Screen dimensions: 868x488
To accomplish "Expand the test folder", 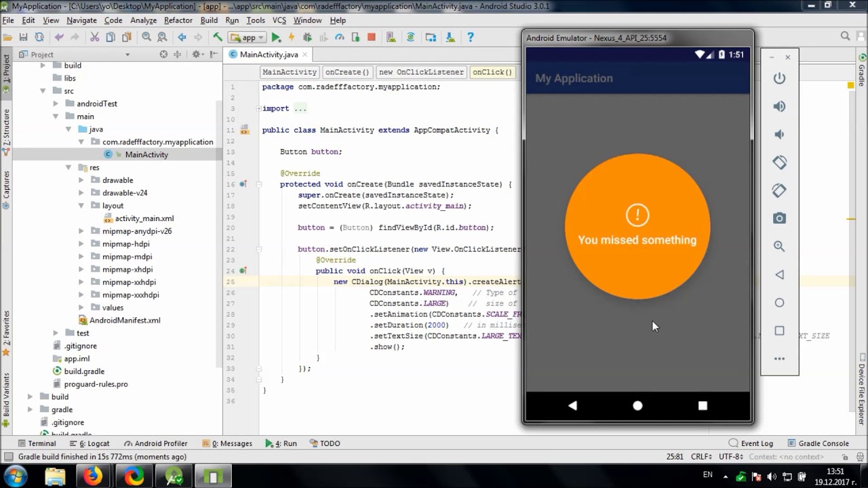I will [56, 333].
